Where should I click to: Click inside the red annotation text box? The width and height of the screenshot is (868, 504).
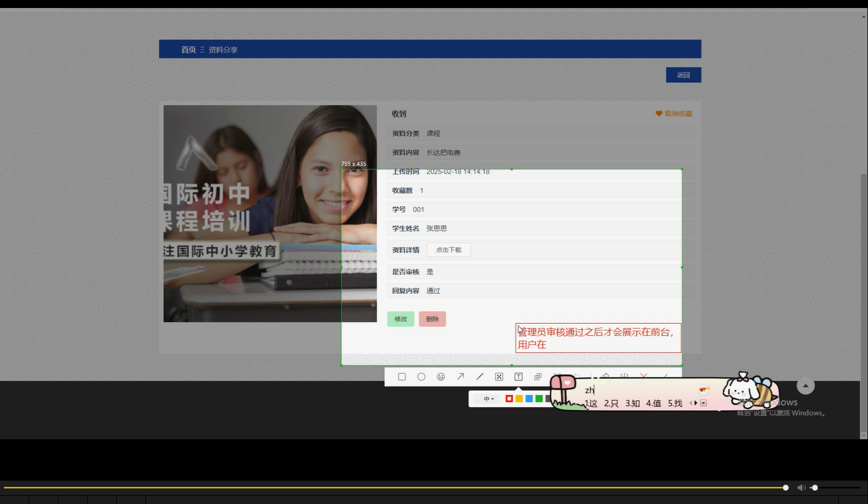click(x=598, y=338)
